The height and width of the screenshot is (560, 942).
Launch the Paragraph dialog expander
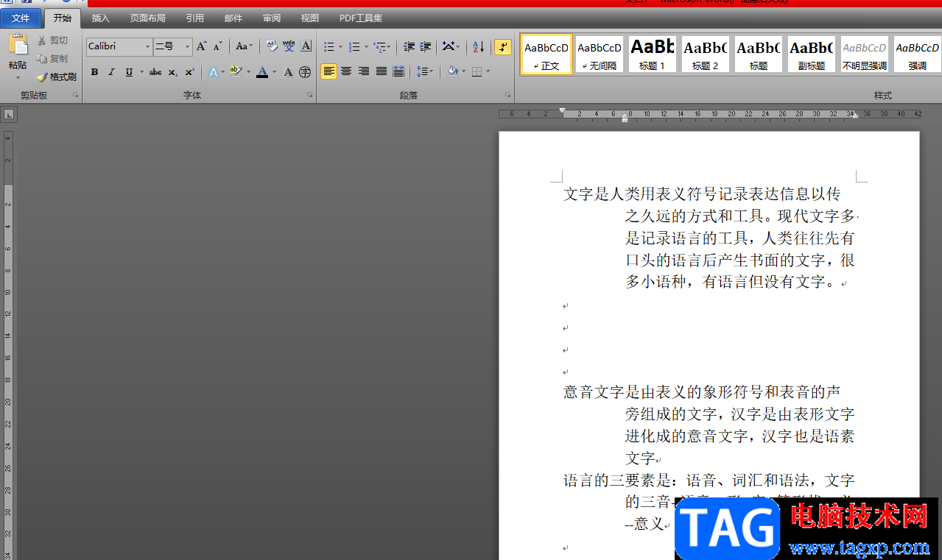(x=507, y=96)
